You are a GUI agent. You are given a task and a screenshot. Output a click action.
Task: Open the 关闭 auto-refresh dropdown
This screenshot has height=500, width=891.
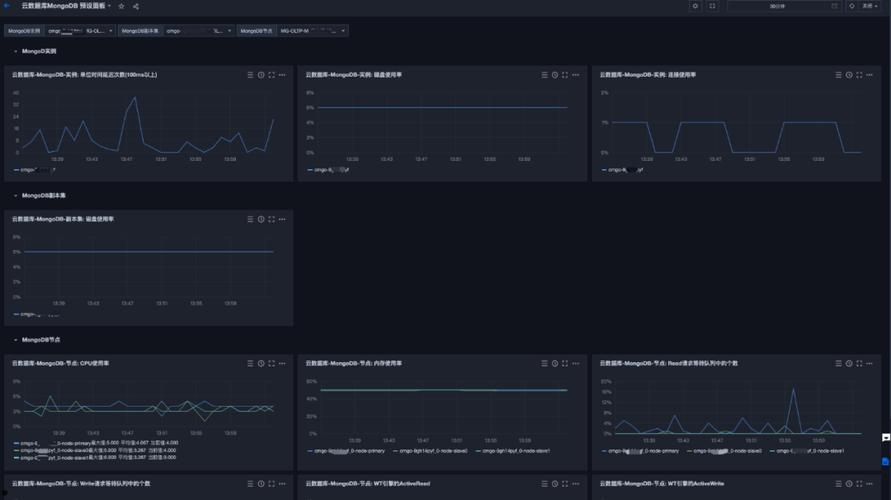point(870,6)
